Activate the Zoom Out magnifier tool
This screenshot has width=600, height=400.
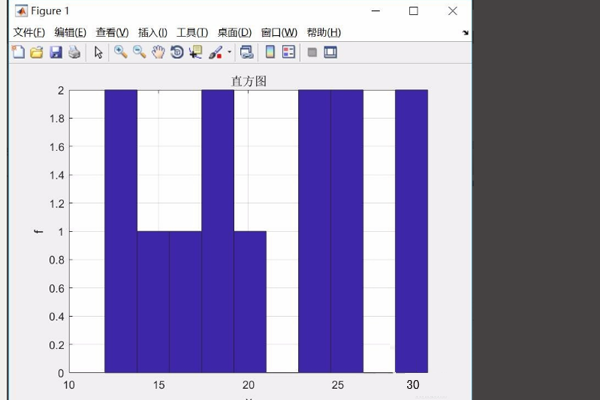[139, 52]
